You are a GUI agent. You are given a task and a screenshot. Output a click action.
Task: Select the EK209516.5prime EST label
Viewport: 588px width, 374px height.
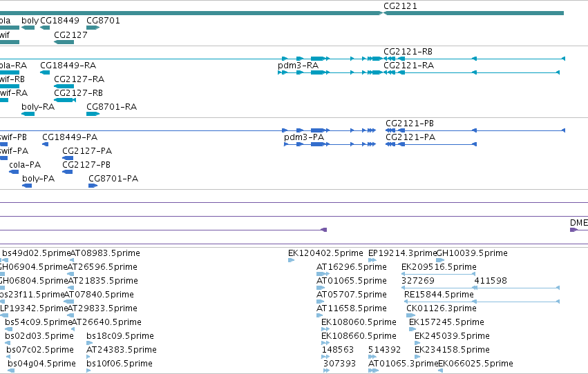pyautogui.click(x=439, y=267)
